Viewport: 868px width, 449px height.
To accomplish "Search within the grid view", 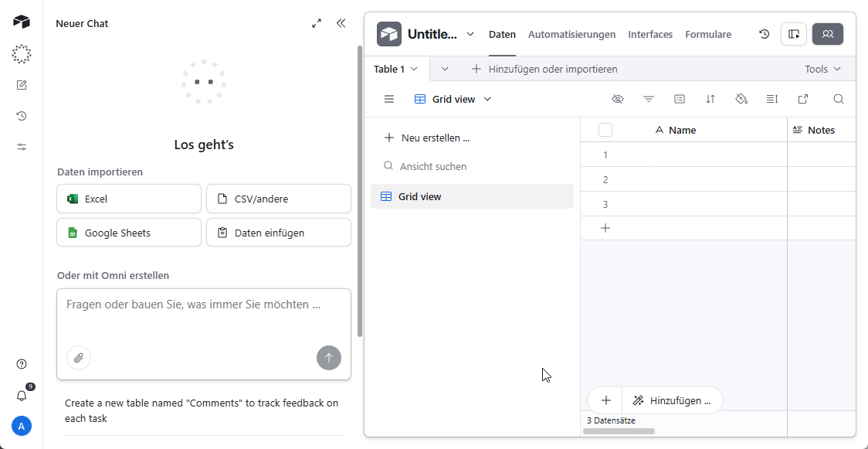I will [x=839, y=99].
